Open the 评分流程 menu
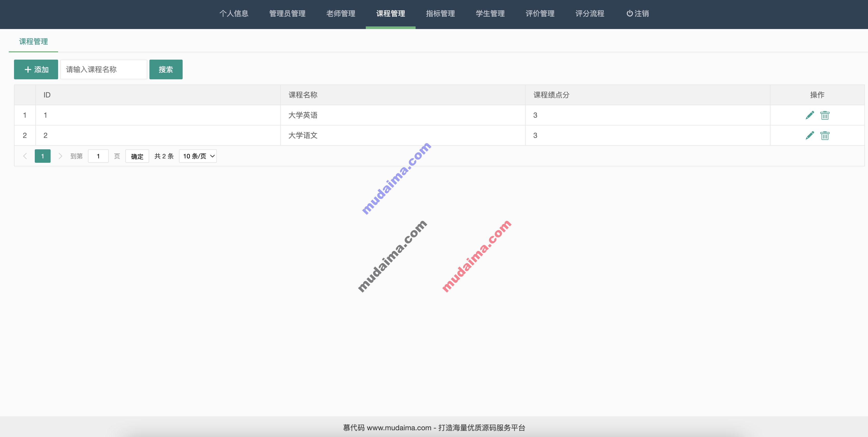Screen dimensions: 868x437 [x=590, y=13]
